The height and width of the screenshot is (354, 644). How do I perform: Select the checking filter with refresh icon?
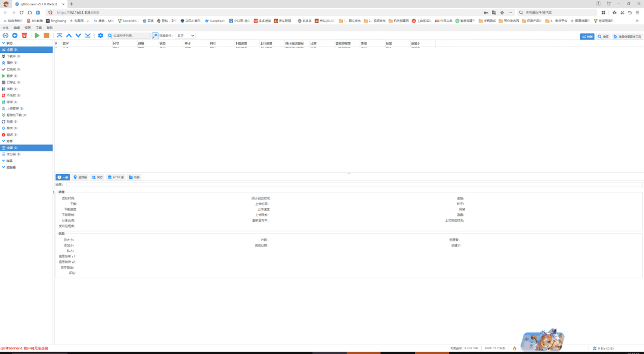click(26, 122)
